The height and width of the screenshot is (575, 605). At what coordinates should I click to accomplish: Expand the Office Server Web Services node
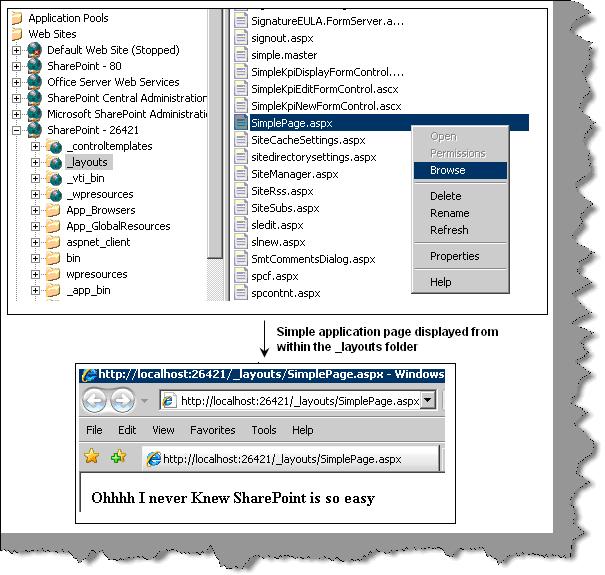coord(16,83)
